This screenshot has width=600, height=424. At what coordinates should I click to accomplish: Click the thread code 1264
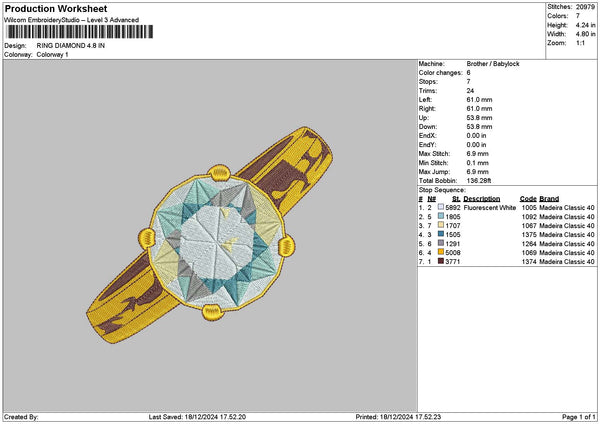529,244
